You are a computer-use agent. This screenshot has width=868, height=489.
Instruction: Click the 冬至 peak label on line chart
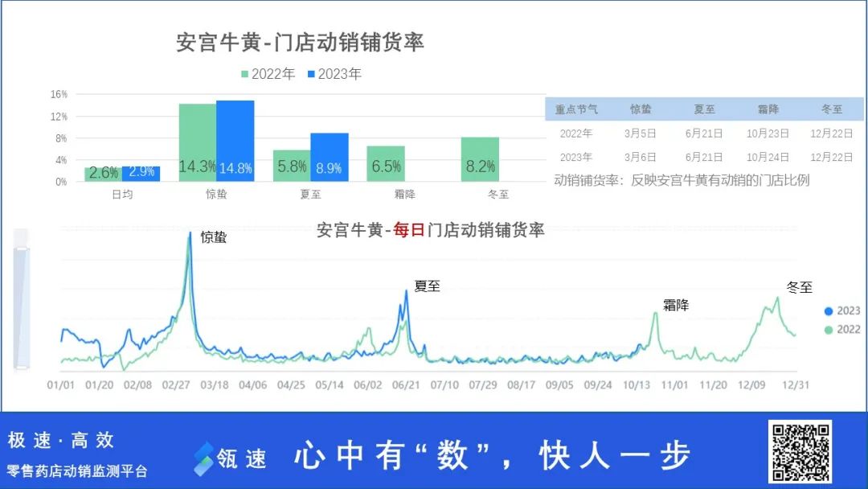point(800,287)
